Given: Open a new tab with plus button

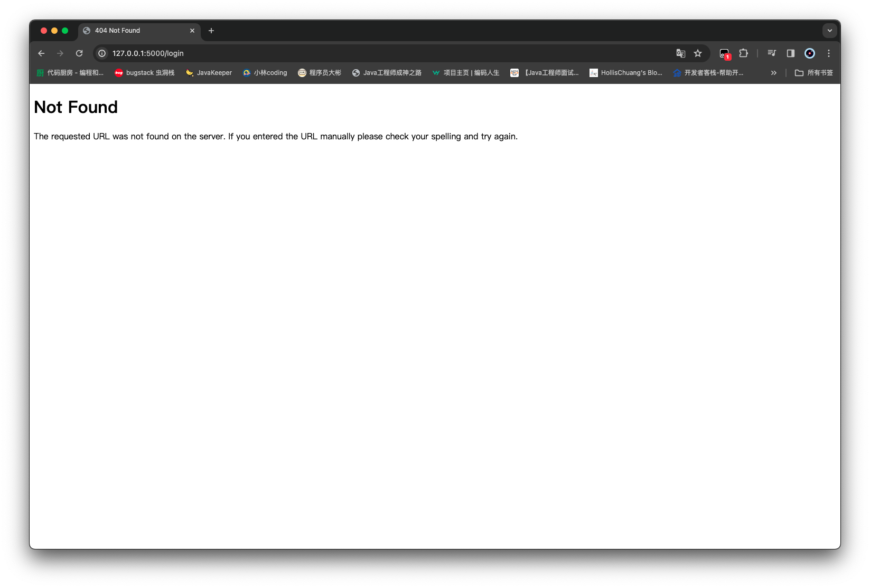Looking at the screenshot, I should [x=211, y=31].
